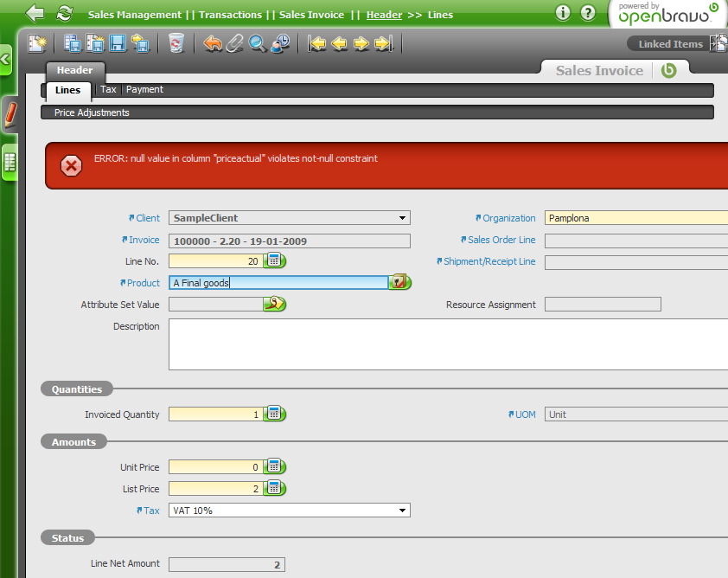728x578 pixels.
Task: Click into the Description text area
Action: [x=445, y=344]
